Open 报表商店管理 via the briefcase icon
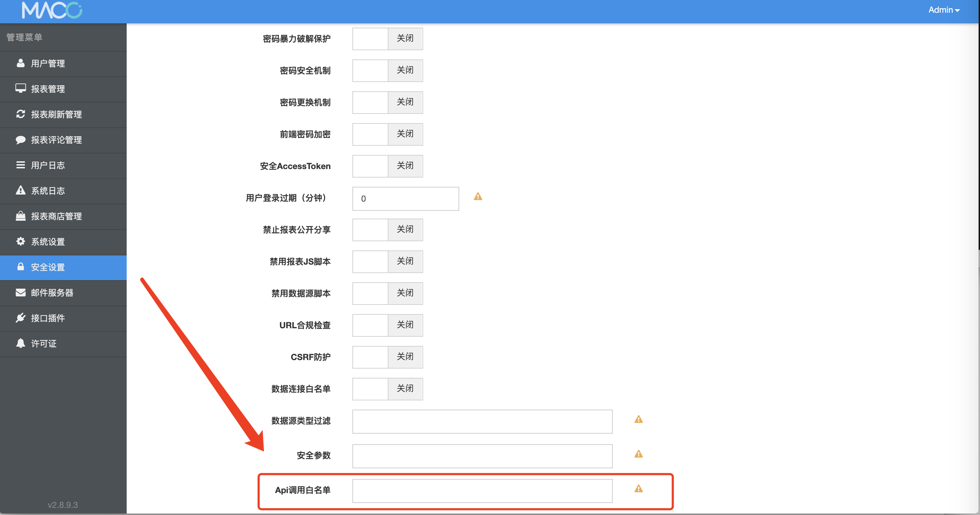The image size is (980, 515). click(x=21, y=216)
